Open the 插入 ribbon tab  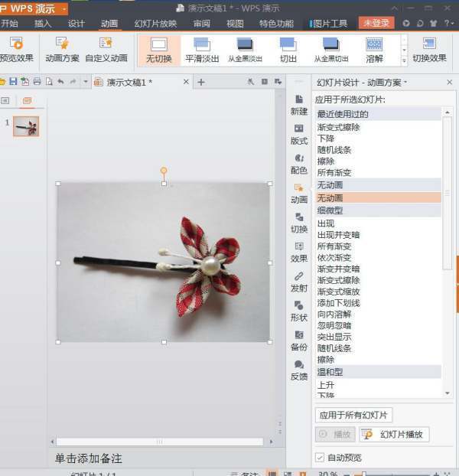(43, 24)
